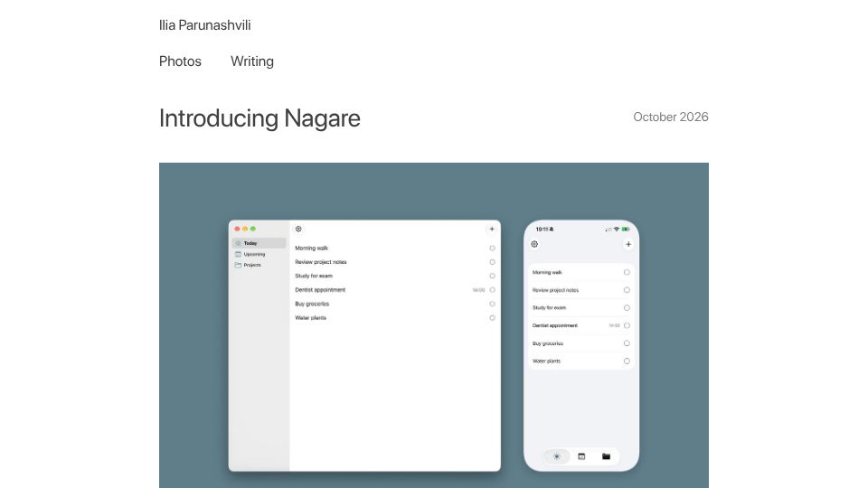This screenshot has width=868, height=488.
Task: Click phone battery status icon
Action: pyautogui.click(x=626, y=229)
